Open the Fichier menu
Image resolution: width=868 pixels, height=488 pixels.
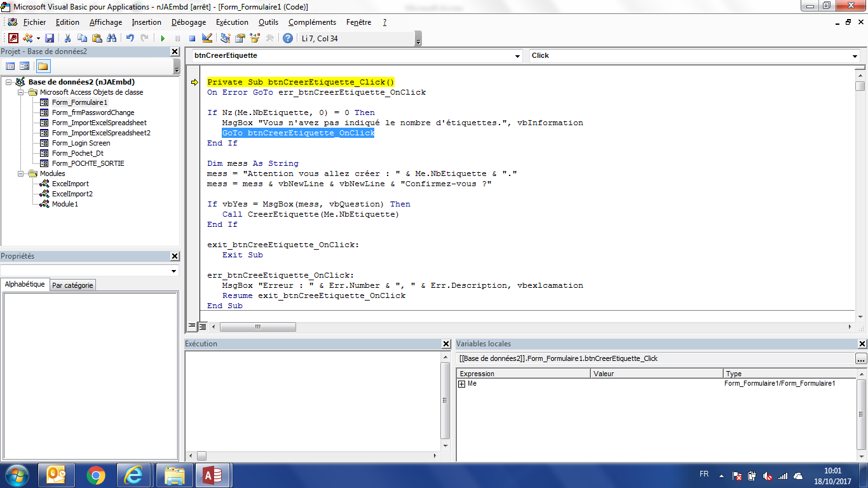pos(34,22)
